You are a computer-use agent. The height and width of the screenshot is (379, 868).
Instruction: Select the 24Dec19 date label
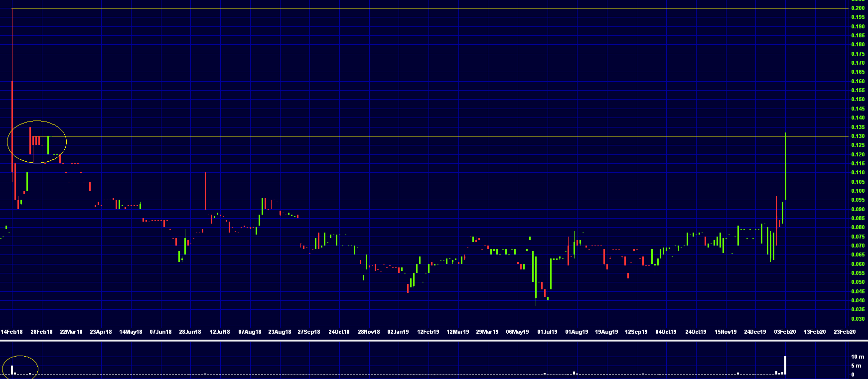(x=755, y=332)
